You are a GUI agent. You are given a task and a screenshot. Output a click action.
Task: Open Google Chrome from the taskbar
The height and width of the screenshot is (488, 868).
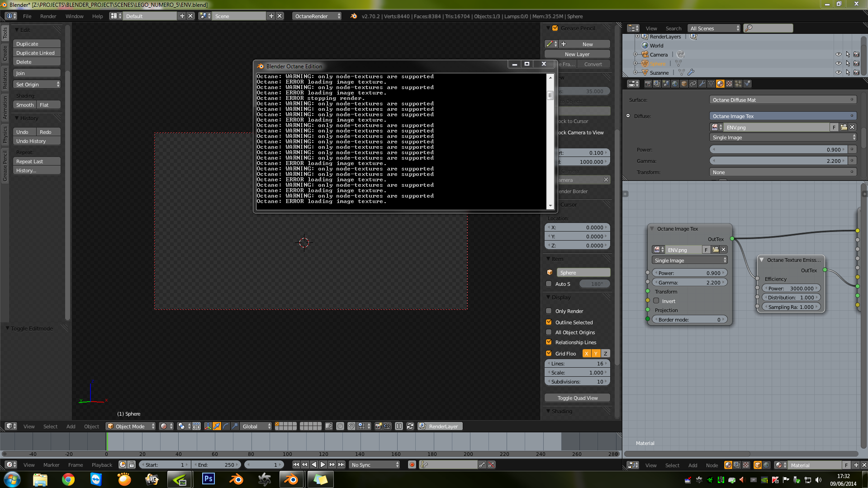coord(68,479)
